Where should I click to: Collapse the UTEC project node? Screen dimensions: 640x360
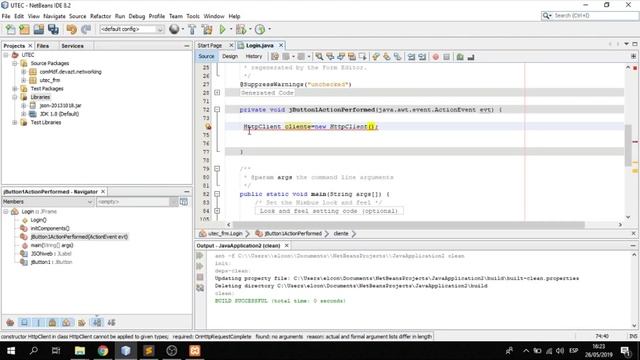click(6, 55)
